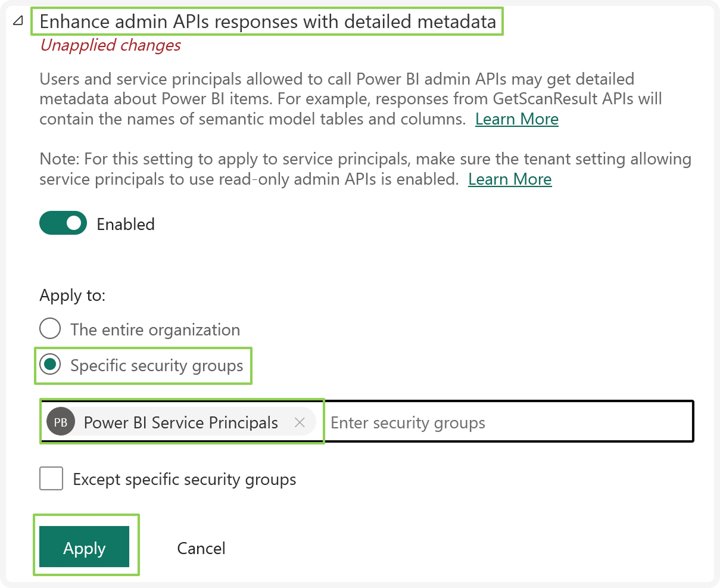Check the Except specific security groups checkbox
The height and width of the screenshot is (588, 720).
coord(51,479)
